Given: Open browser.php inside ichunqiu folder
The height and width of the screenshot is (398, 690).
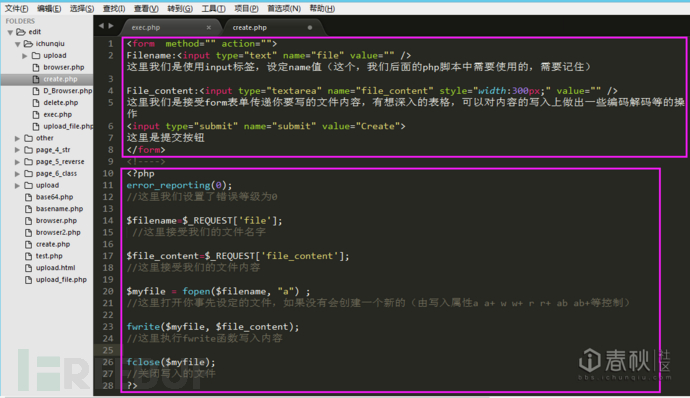Looking at the screenshot, I should pos(64,67).
